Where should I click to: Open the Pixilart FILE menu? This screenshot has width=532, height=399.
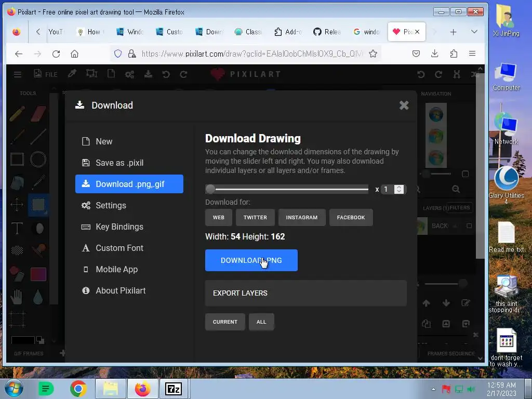tap(46, 74)
